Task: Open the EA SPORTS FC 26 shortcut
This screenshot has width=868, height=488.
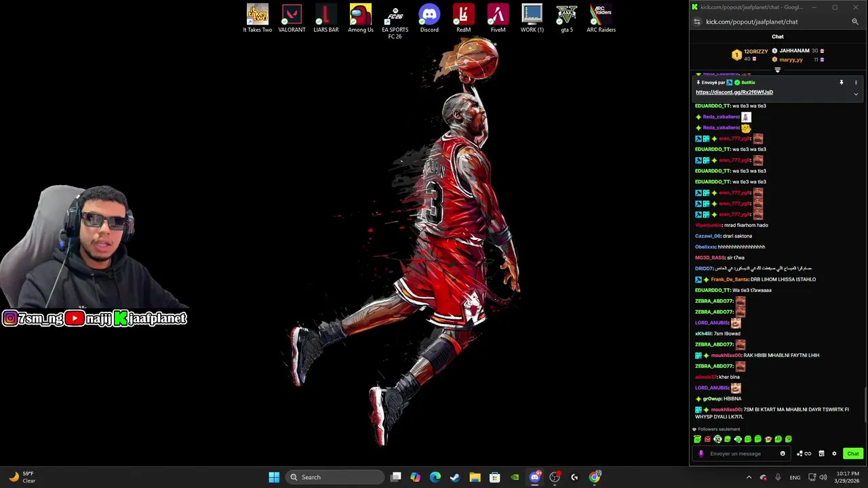Action: (395, 22)
